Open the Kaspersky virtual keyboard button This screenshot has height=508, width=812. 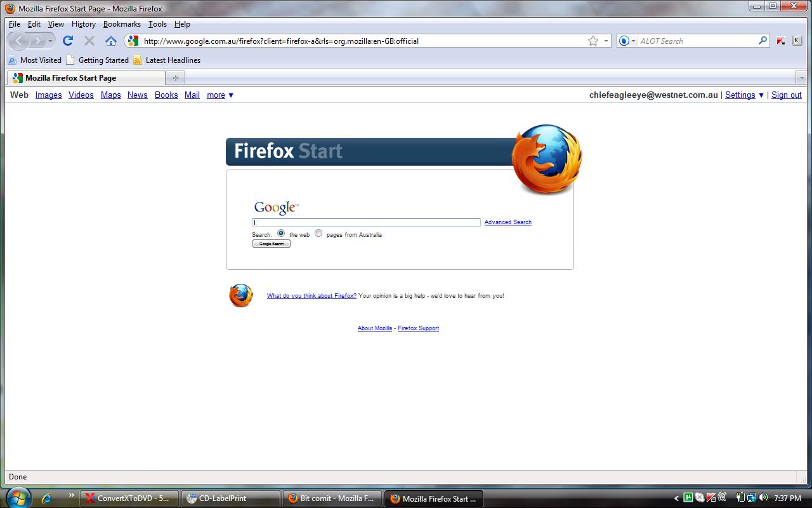(797, 41)
